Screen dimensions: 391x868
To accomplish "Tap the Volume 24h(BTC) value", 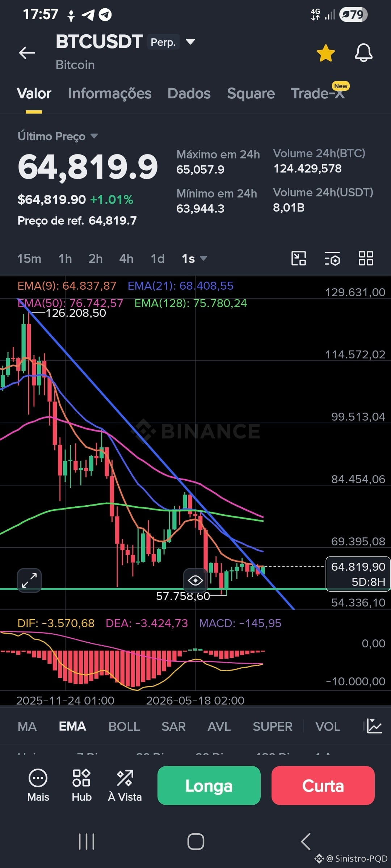I will tap(307, 168).
